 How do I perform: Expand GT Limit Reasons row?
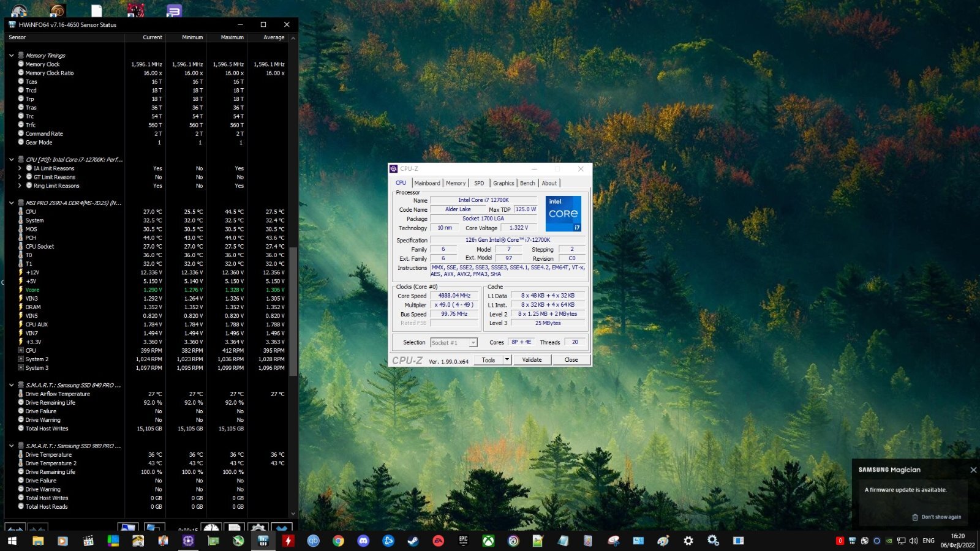[x=20, y=177]
